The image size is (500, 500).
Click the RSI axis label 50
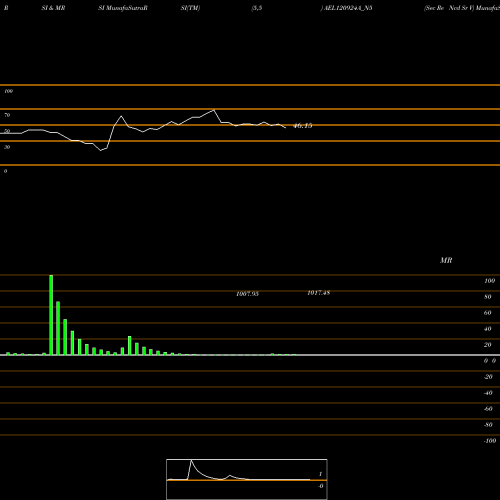(7, 131)
